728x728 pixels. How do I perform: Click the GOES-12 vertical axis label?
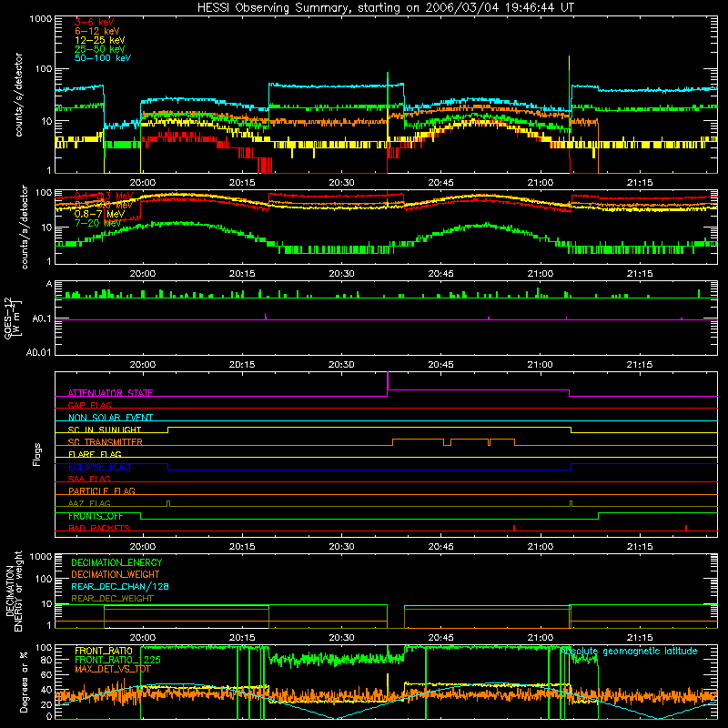click(x=12, y=318)
